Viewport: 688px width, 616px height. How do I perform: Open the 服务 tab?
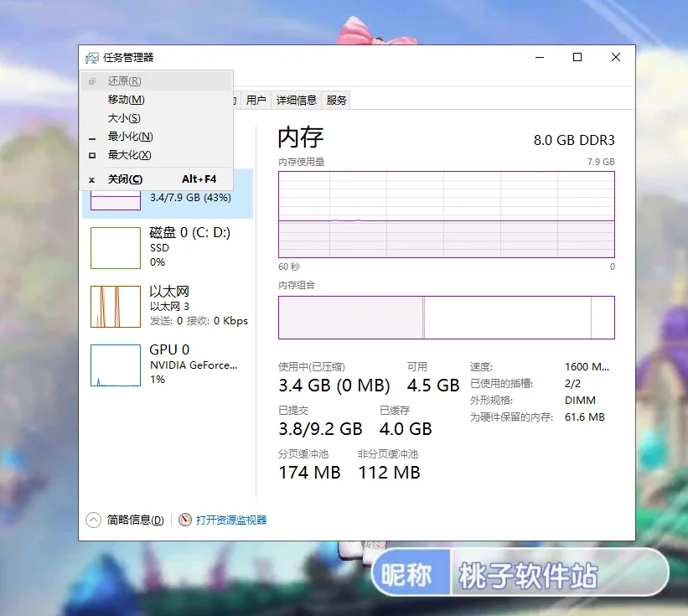coord(337,101)
